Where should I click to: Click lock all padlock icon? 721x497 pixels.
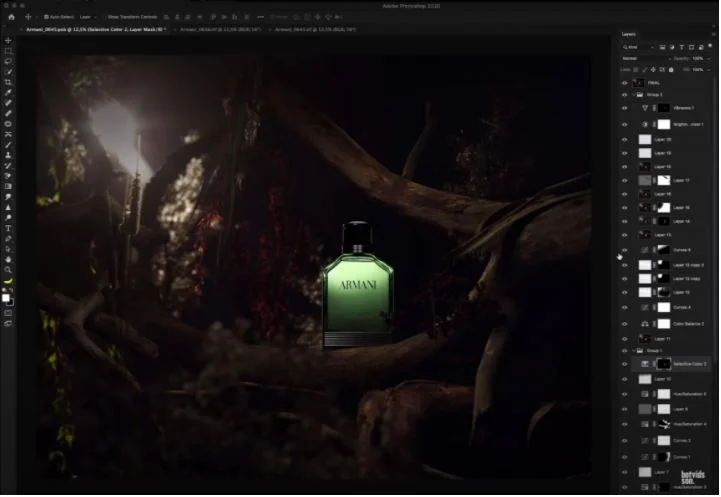(x=671, y=70)
